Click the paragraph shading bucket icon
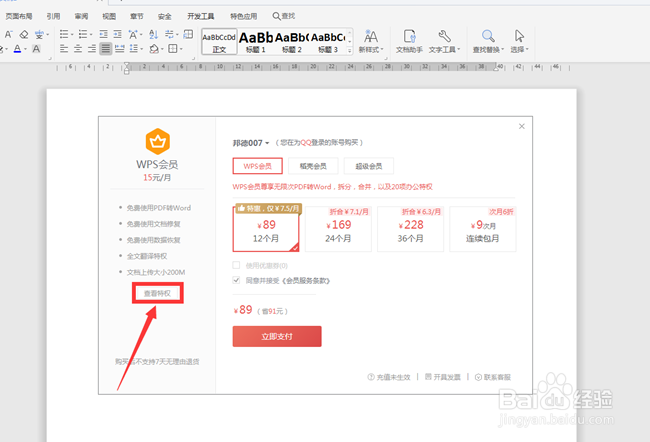 (x=154, y=49)
